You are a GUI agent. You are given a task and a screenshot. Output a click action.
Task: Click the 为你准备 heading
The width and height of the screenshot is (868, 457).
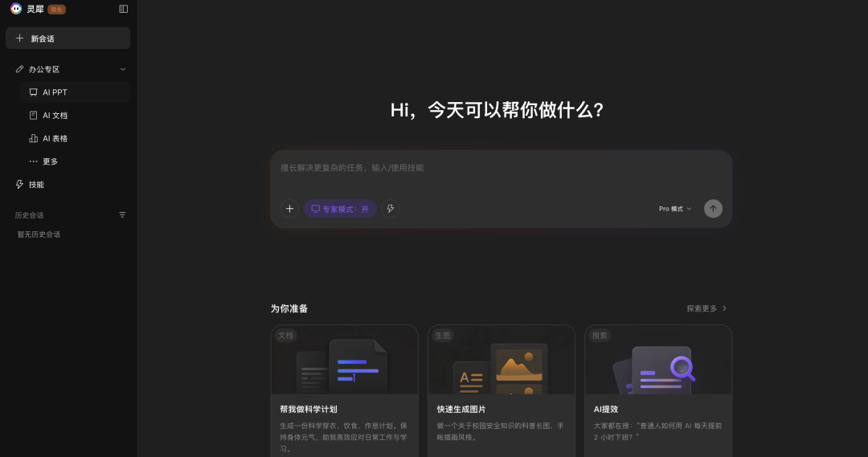289,308
